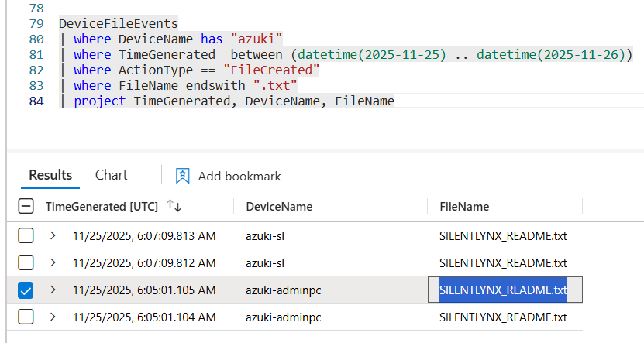This screenshot has height=343, width=644.
Task: Sort results by TimeGenerated arrows icon
Action: 174,205
